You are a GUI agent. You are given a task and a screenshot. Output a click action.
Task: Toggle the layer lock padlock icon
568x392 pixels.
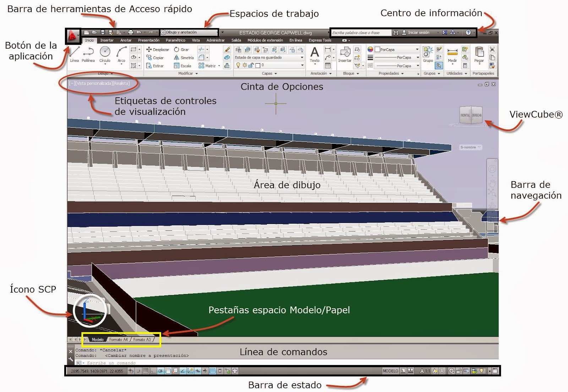point(250,65)
